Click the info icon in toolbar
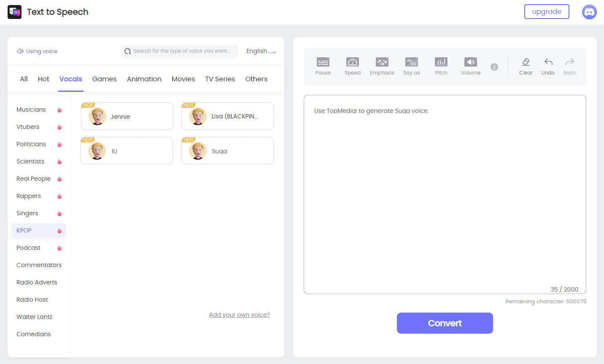The width and height of the screenshot is (604, 364). point(494,67)
